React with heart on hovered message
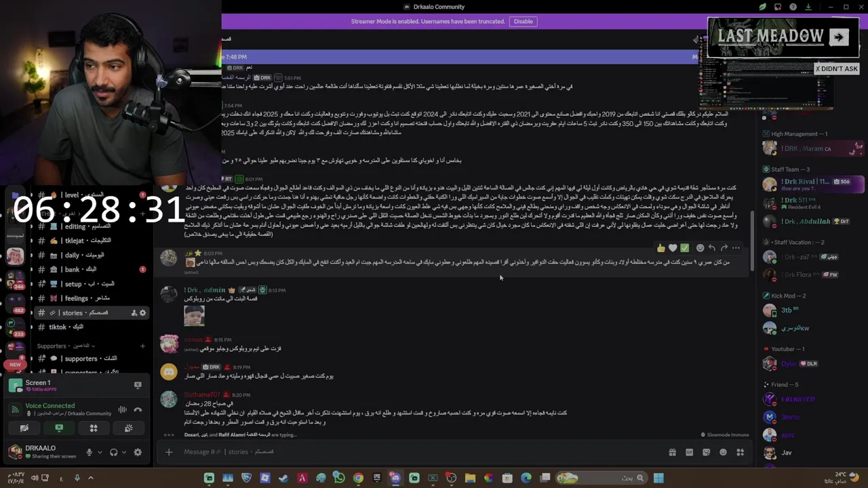This screenshot has width=868, height=488. (x=673, y=248)
